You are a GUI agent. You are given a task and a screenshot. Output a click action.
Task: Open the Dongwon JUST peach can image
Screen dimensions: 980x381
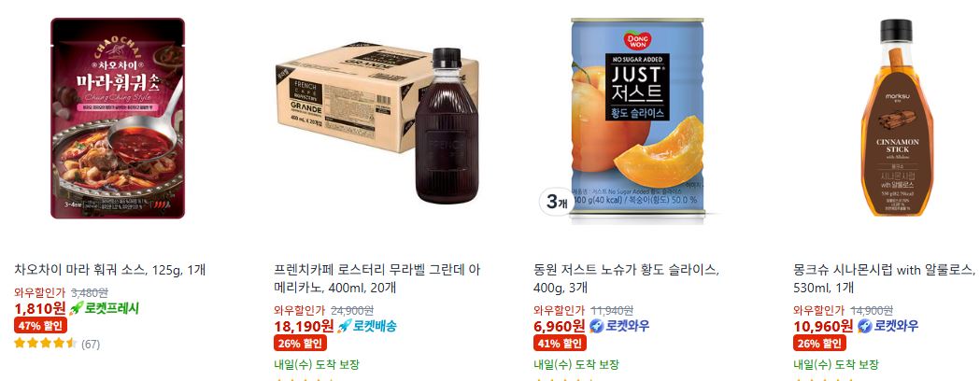click(637, 121)
